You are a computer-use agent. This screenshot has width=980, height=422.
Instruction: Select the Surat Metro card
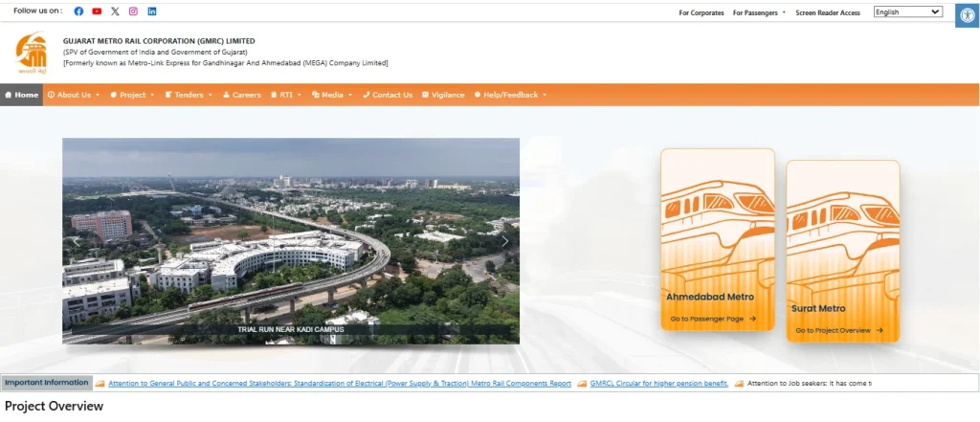click(842, 251)
